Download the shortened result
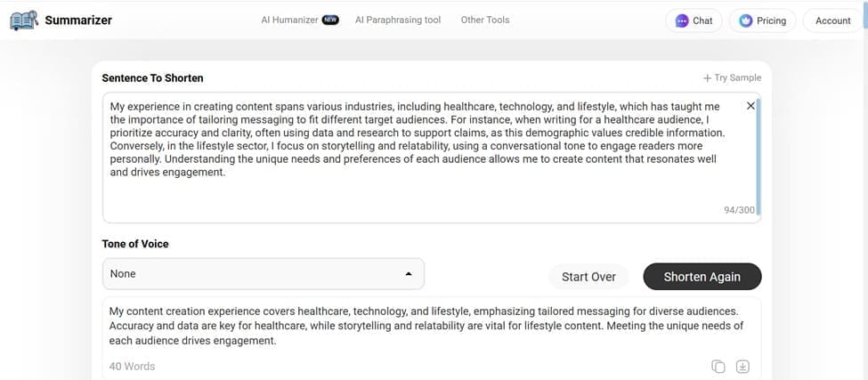868x380 pixels. tap(743, 367)
